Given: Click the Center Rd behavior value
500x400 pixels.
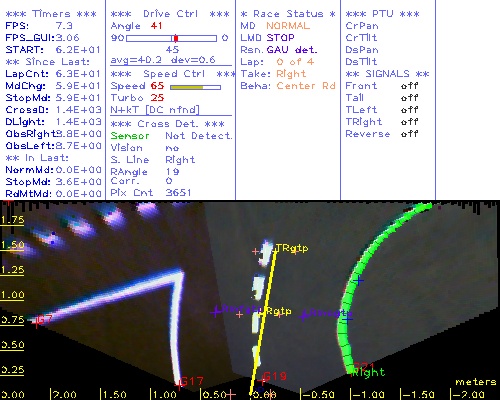Looking at the screenshot, I should click(x=306, y=86).
